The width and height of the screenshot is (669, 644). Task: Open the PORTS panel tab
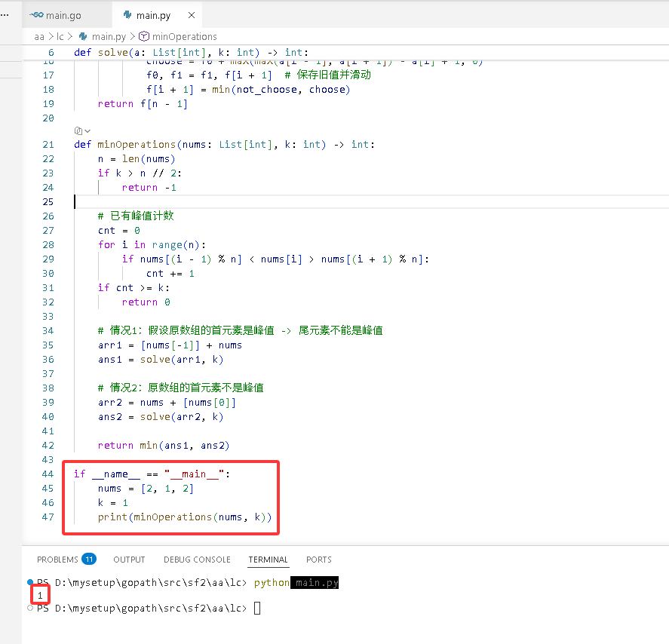click(319, 559)
